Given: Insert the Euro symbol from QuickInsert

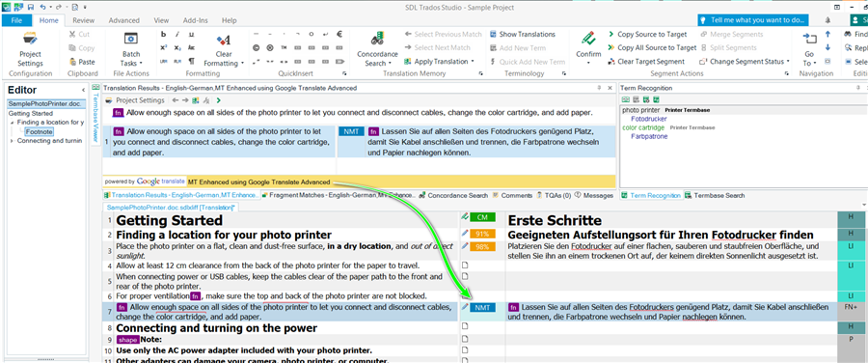Looking at the screenshot, I should [339, 34].
